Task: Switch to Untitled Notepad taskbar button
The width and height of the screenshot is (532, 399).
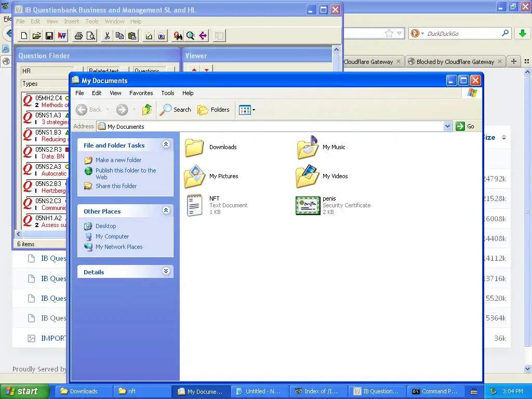Action: tap(260, 391)
